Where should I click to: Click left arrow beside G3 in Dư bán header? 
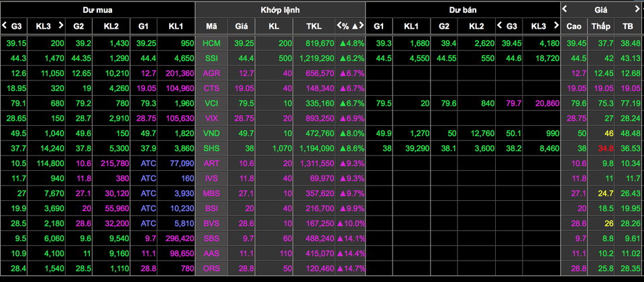point(499,25)
